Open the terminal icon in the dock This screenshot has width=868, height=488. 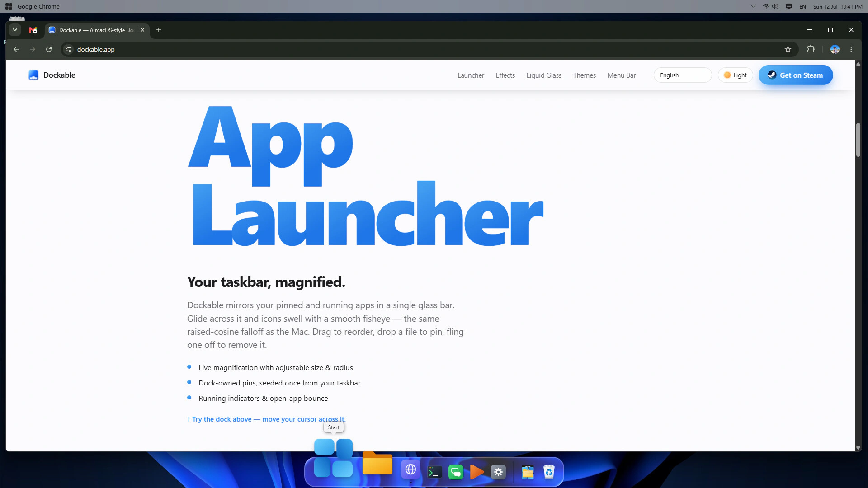click(434, 473)
